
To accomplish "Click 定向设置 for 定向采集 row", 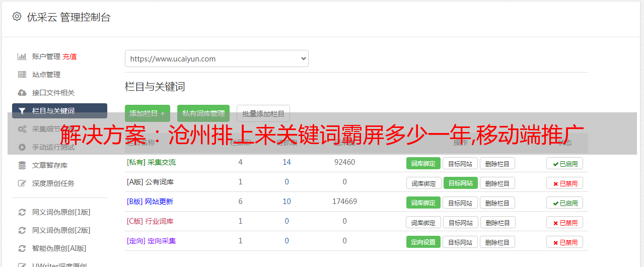I will coord(423,242).
